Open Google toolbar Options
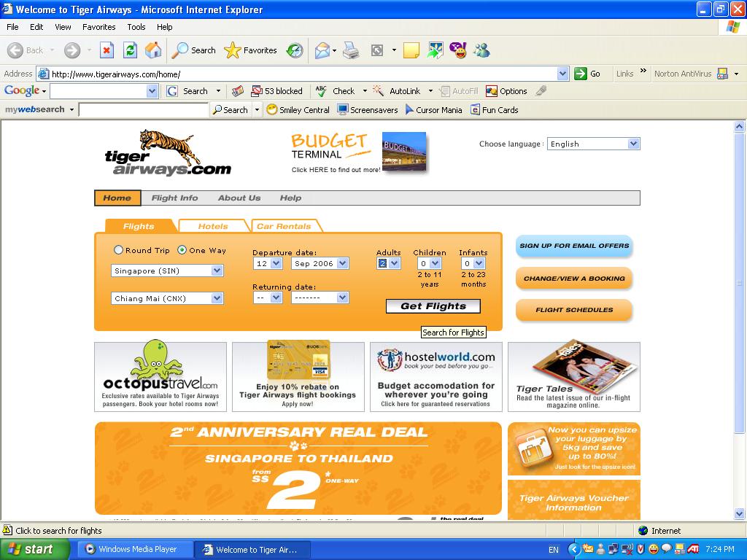Image resolution: width=747 pixels, height=560 pixels. 506,91
